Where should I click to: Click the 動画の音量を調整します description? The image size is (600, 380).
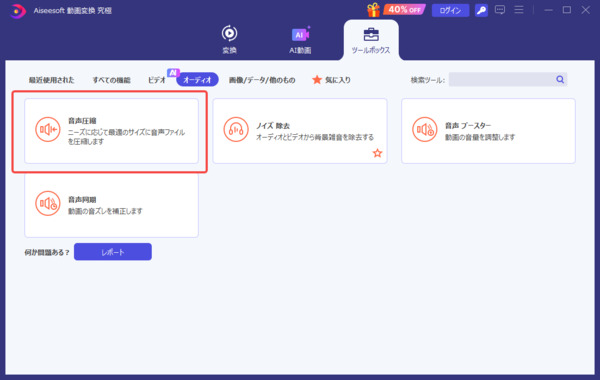point(480,137)
